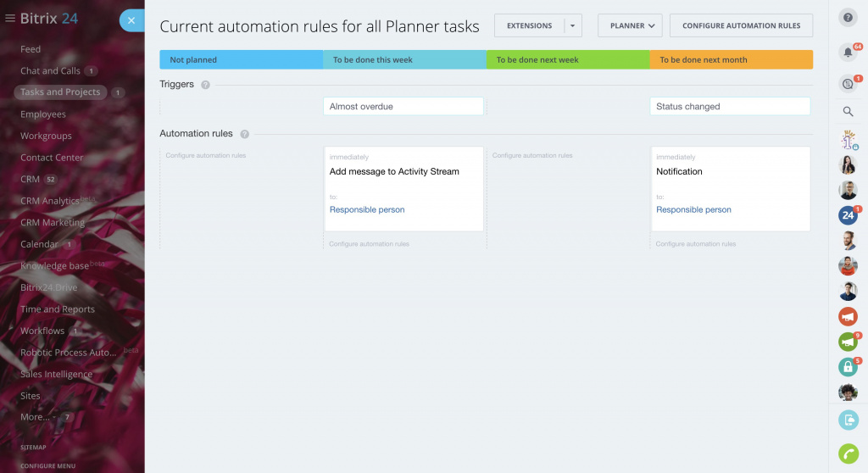Image resolution: width=868 pixels, height=473 pixels.
Task: Select CRM Marketing in sidebar menu
Action: (x=53, y=223)
